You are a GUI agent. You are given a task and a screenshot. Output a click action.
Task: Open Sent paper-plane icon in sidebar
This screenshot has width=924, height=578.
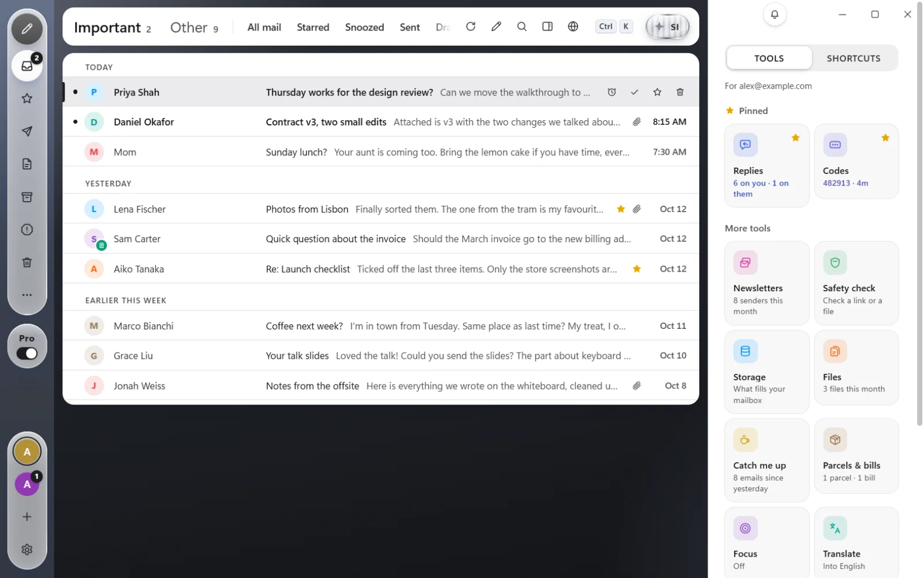pos(27,131)
